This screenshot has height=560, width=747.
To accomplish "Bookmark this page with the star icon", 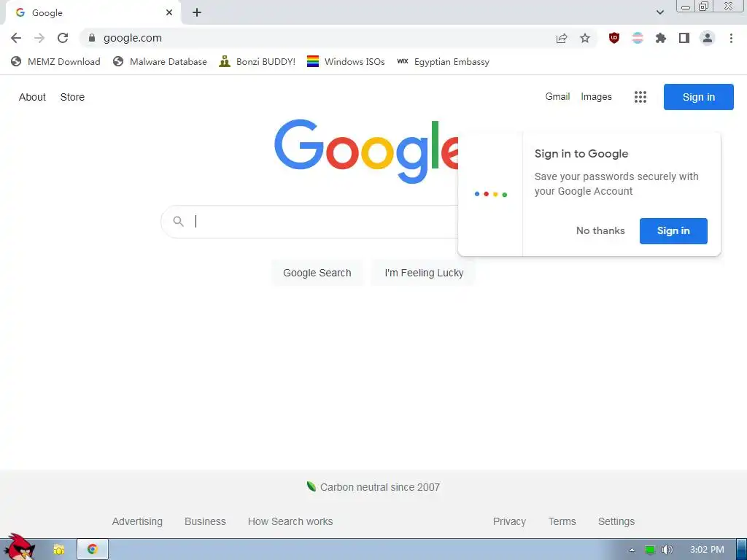I will [585, 38].
